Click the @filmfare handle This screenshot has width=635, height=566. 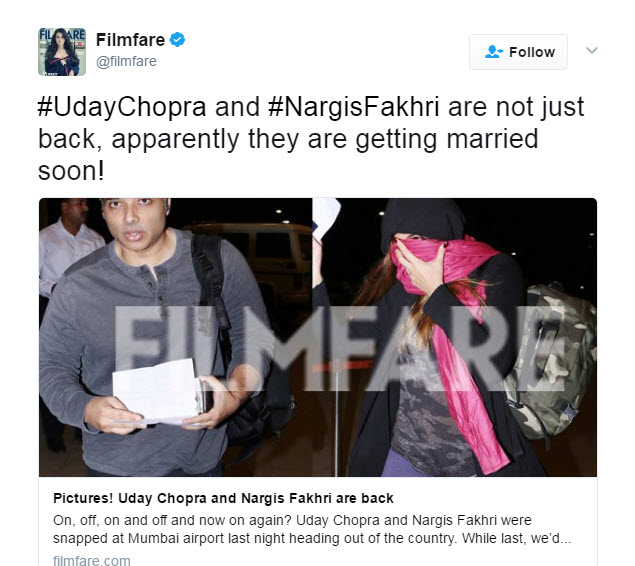(126, 61)
